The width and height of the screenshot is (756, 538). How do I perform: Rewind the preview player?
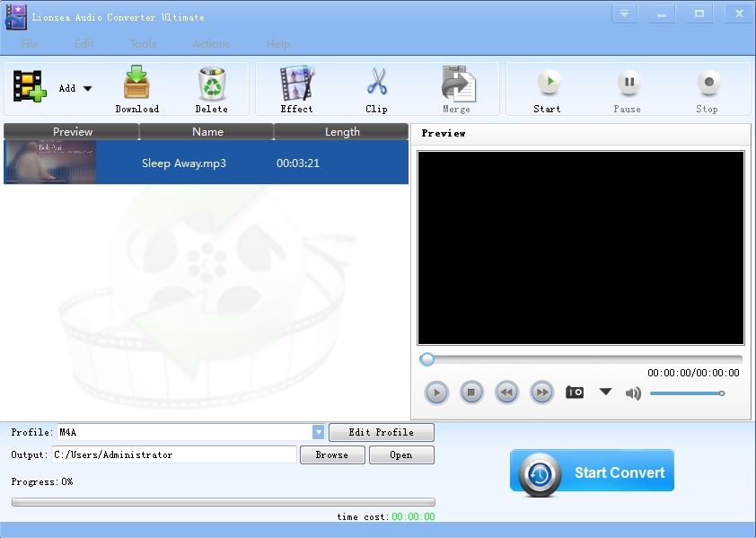[506, 392]
